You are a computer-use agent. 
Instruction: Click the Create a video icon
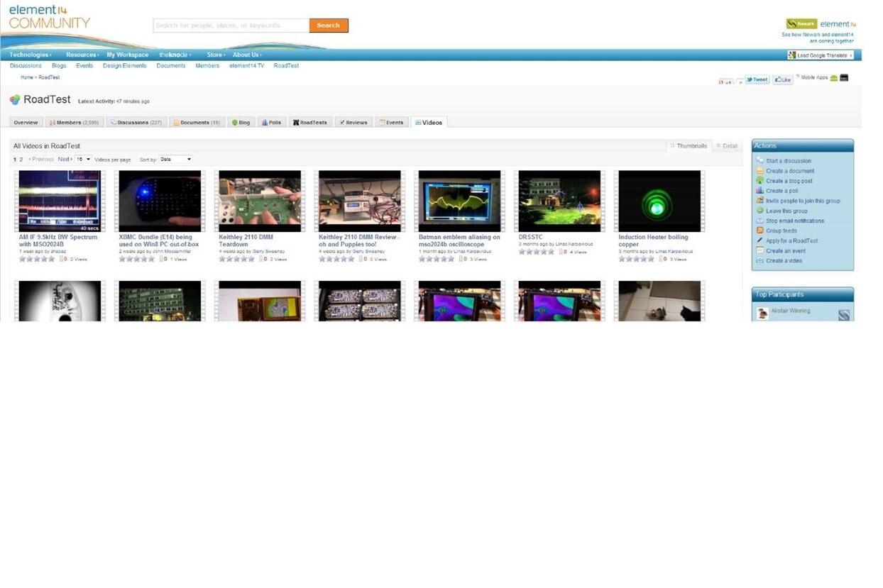click(760, 260)
